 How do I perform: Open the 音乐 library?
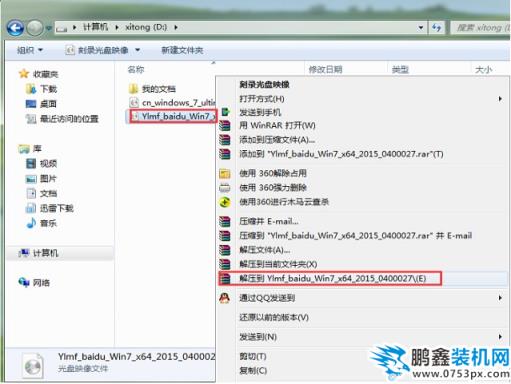tap(41, 223)
